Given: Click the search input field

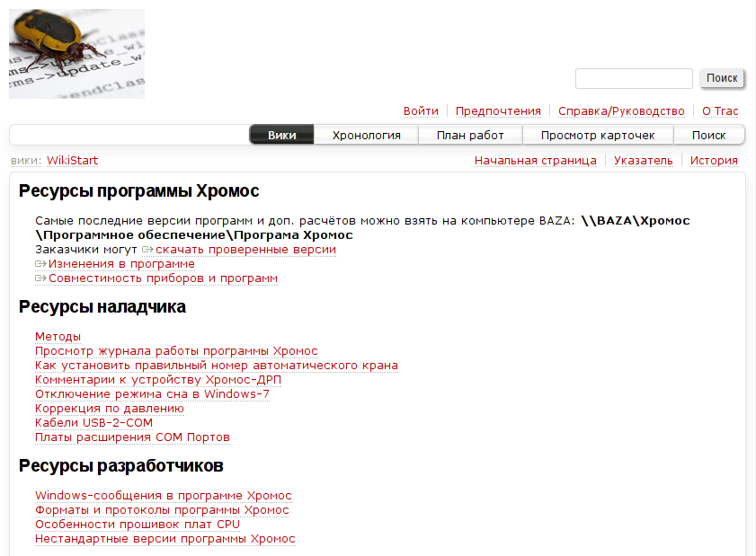Looking at the screenshot, I should (634, 79).
